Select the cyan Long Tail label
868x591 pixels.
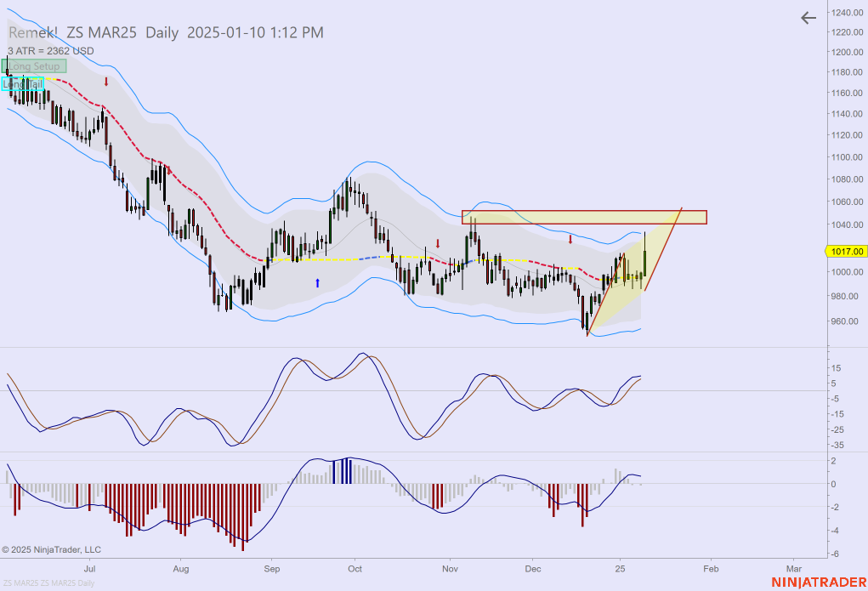[x=23, y=84]
